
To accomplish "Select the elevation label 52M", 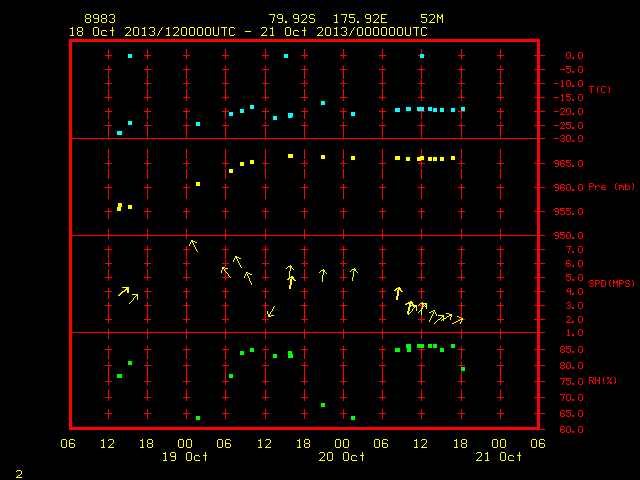I will pyautogui.click(x=432, y=19).
